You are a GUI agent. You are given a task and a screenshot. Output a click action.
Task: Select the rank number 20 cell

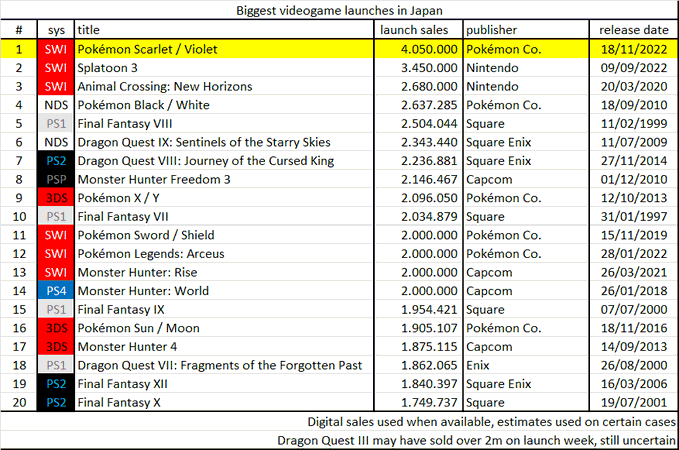19,403
